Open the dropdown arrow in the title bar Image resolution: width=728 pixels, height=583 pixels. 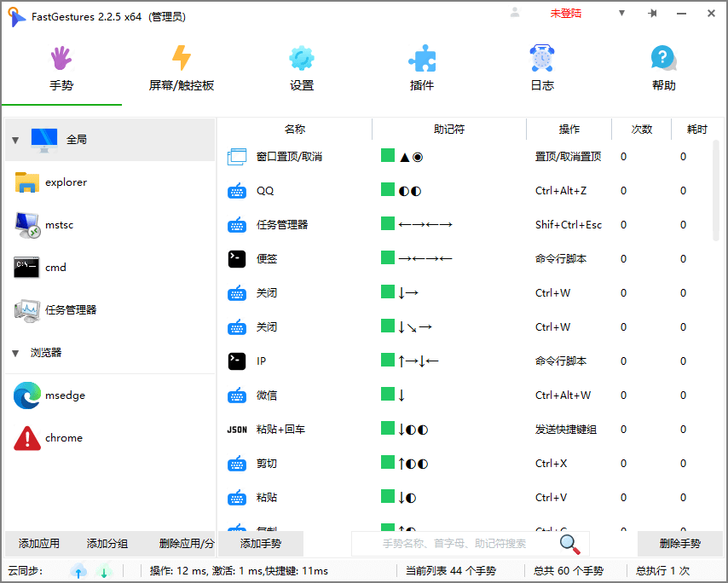[x=621, y=14]
